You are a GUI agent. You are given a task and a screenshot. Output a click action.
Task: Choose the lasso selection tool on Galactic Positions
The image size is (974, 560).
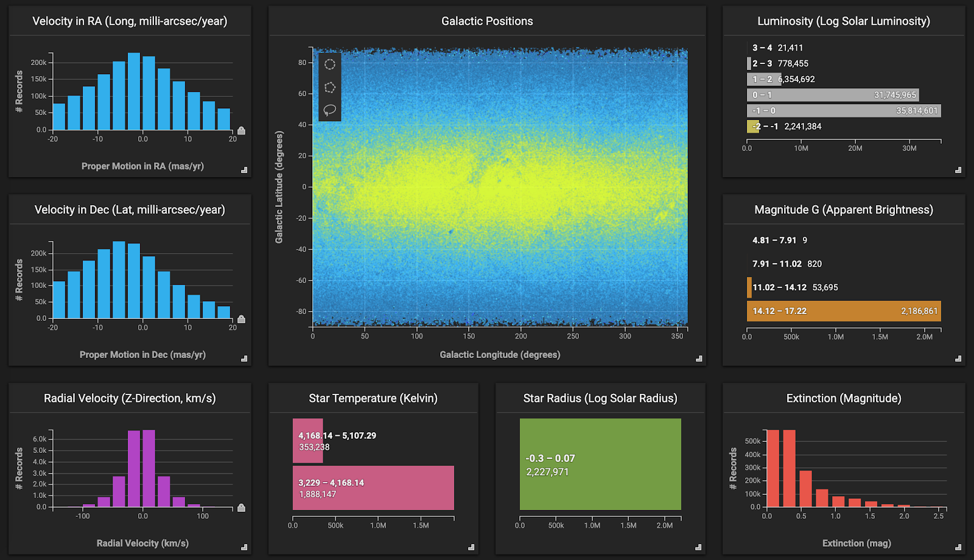click(330, 110)
